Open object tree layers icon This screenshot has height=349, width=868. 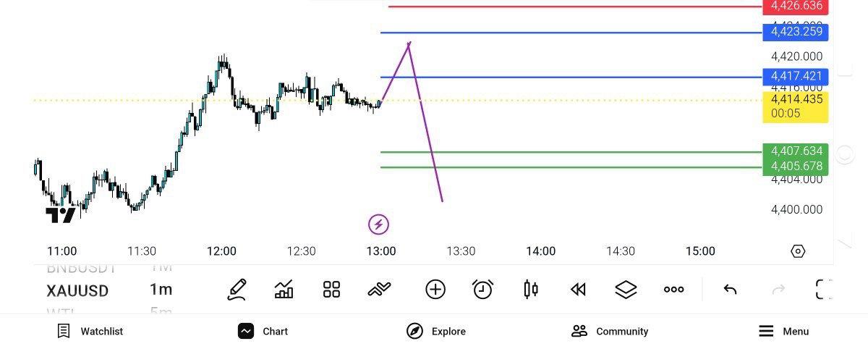click(626, 290)
